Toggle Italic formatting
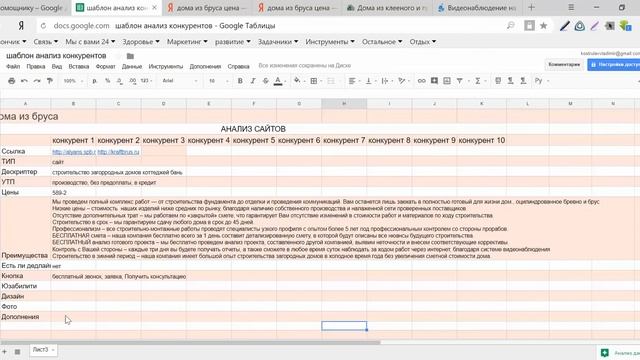 pos(253,81)
